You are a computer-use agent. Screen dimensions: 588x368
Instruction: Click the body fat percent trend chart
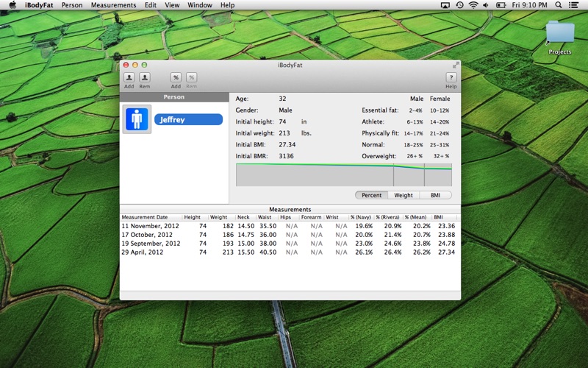pyautogui.click(x=344, y=174)
